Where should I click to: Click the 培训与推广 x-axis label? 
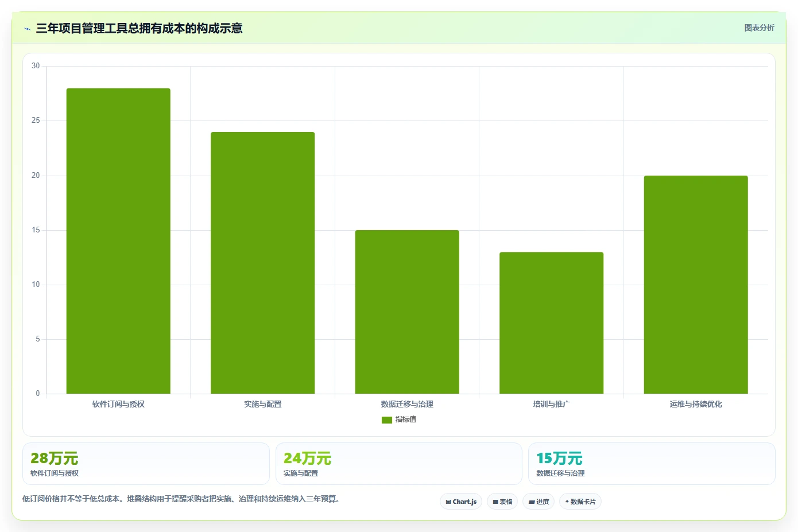551,404
